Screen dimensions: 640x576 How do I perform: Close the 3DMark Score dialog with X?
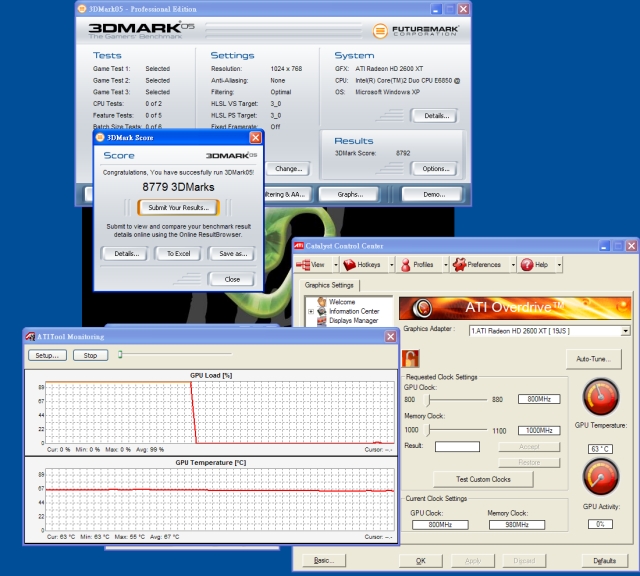click(256, 138)
